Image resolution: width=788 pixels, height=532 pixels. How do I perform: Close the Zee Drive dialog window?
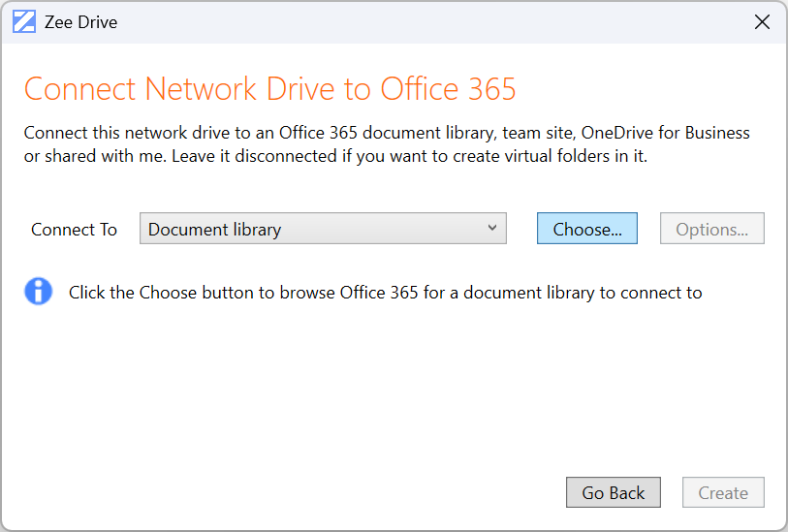click(x=762, y=22)
